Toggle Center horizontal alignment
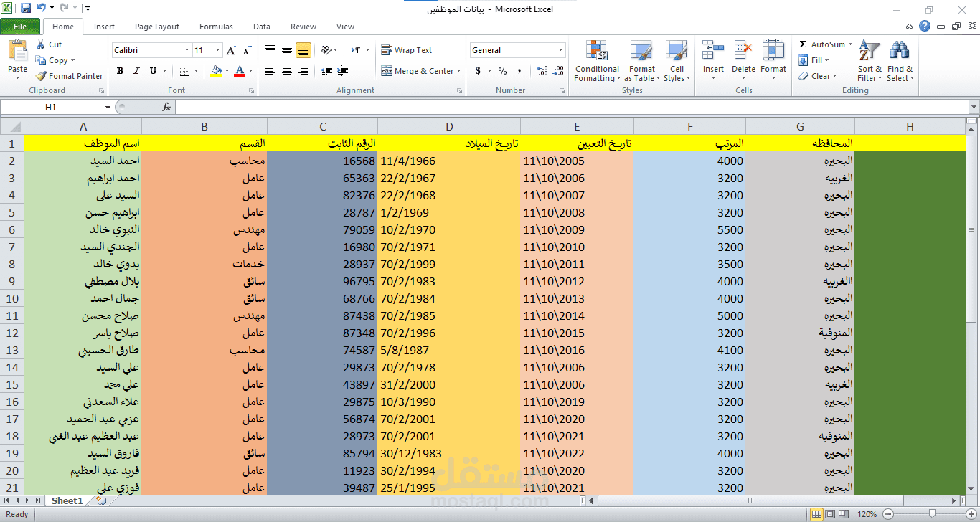This screenshot has width=980, height=522. click(287, 71)
